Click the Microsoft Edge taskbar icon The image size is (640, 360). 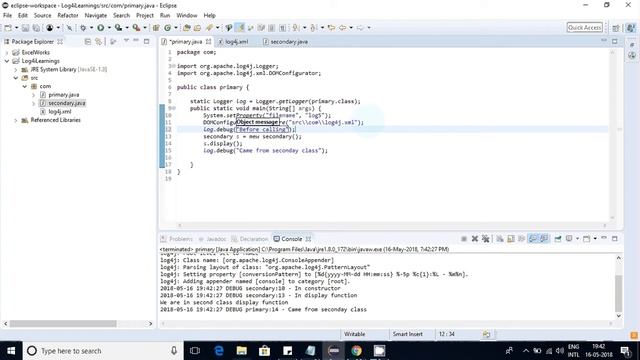pos(219,351)
